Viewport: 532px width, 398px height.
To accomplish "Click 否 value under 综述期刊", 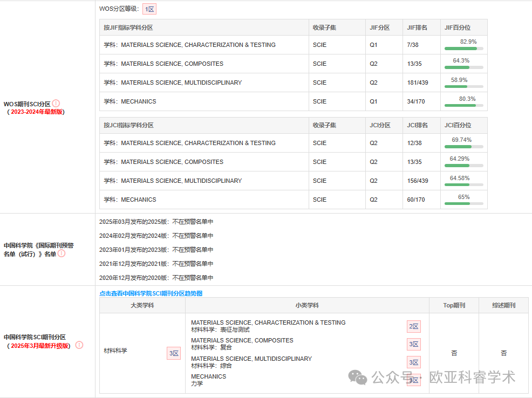I will point(503,353).
